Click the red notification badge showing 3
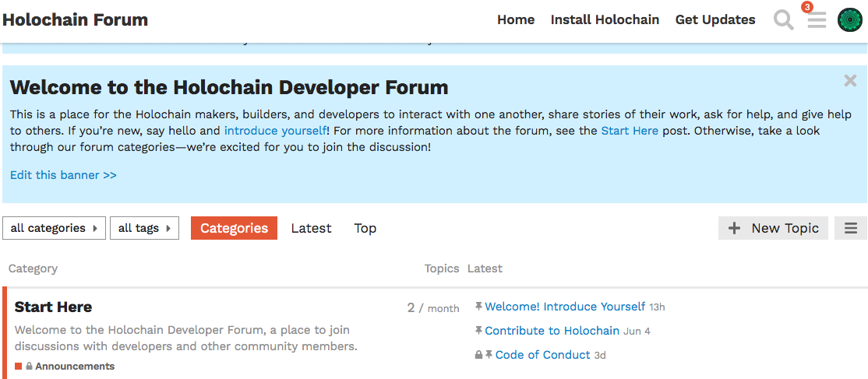Viewport: 868px width, 379px height. click(x=807, y=7)
